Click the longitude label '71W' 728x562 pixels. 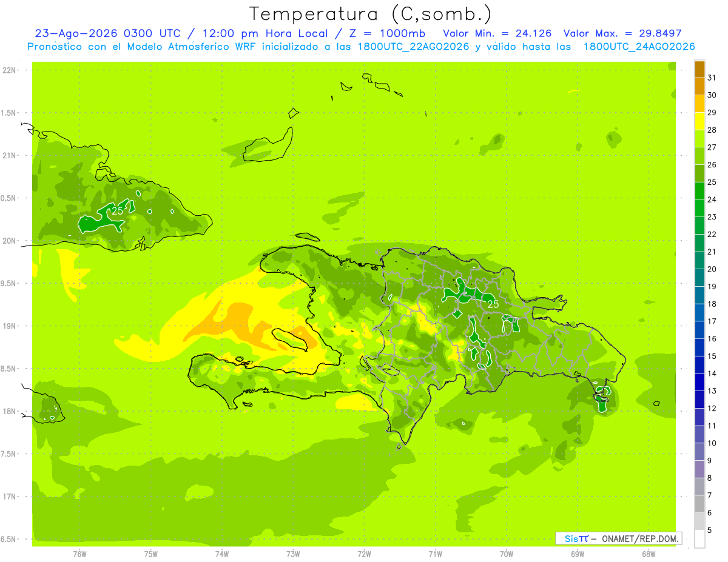435,554
